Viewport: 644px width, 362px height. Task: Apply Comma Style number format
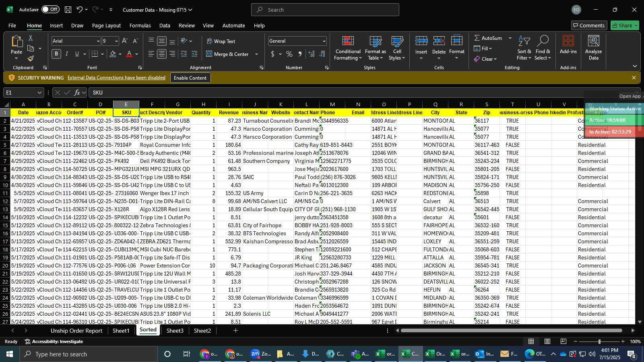point(300,54)
